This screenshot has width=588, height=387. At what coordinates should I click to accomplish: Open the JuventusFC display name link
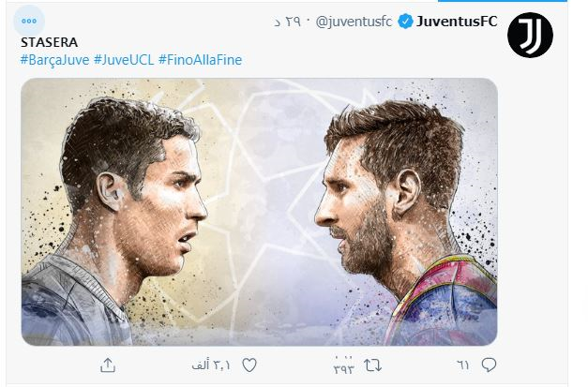pyautogui.click(x=457, y=22)
